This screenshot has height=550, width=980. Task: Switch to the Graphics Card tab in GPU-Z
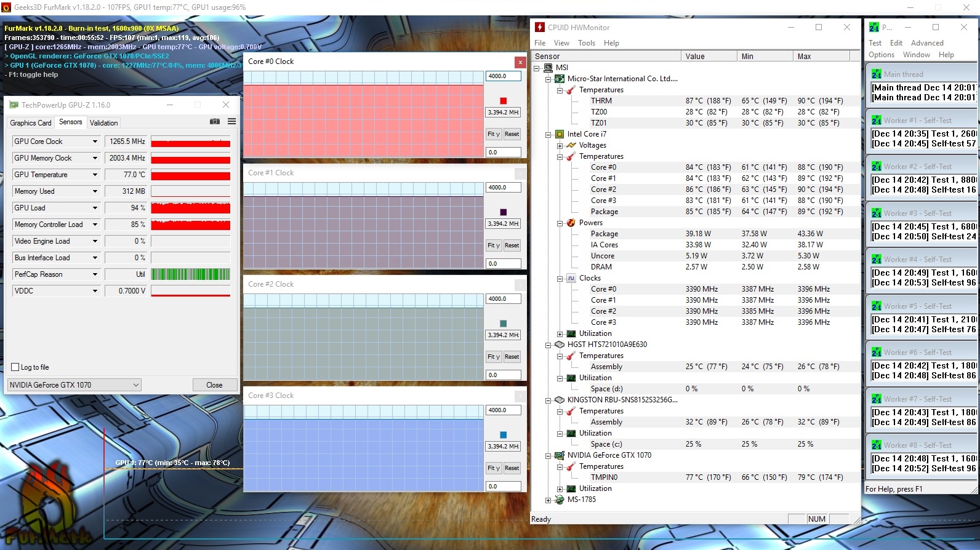(31, 123)
